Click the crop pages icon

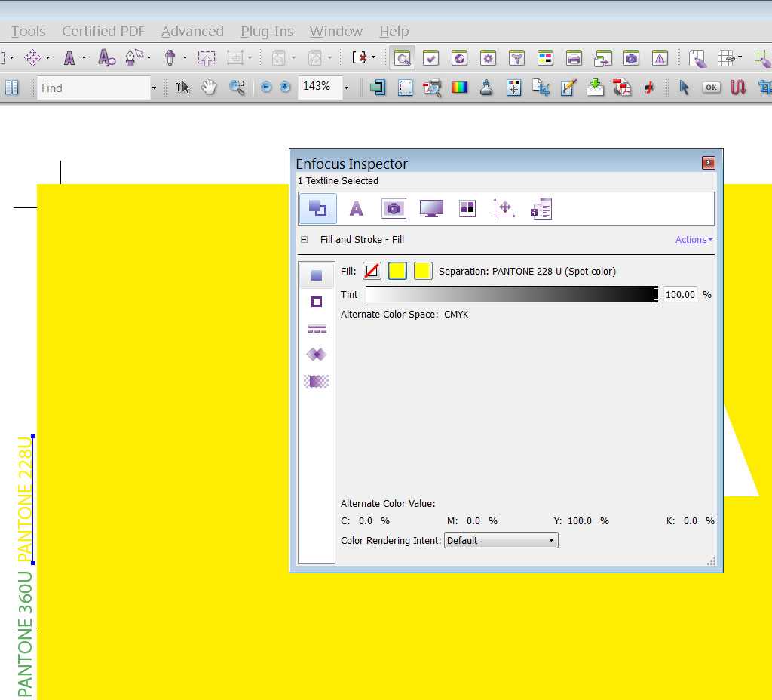[541, 87]
